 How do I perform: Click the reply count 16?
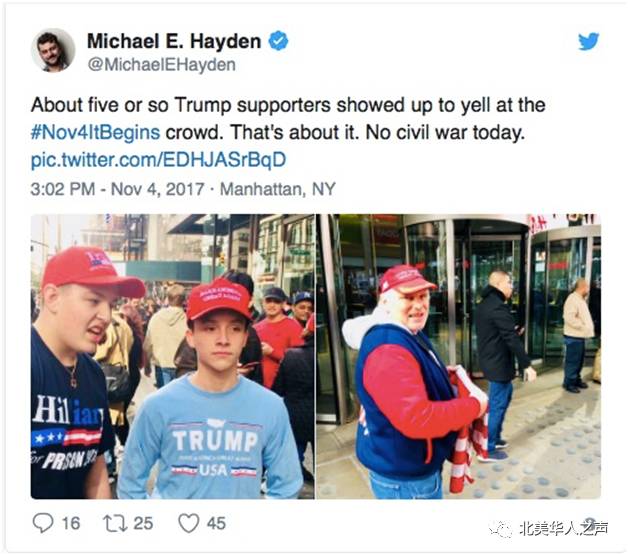click(71, 523)
